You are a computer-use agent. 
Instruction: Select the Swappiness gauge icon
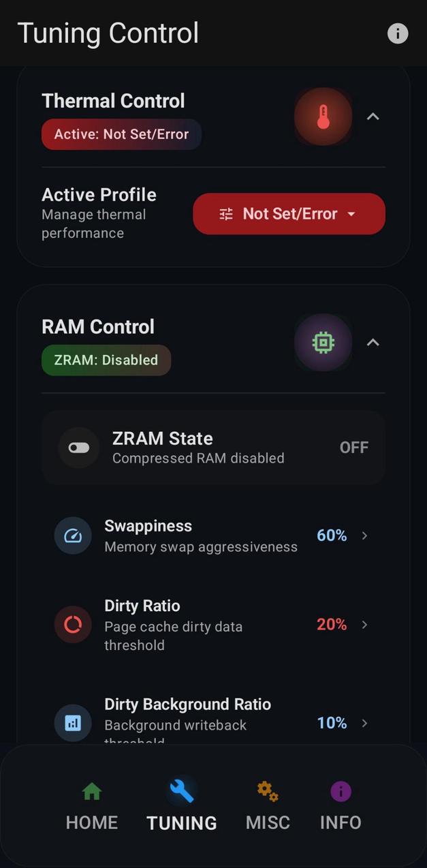[x=73, y=536]
